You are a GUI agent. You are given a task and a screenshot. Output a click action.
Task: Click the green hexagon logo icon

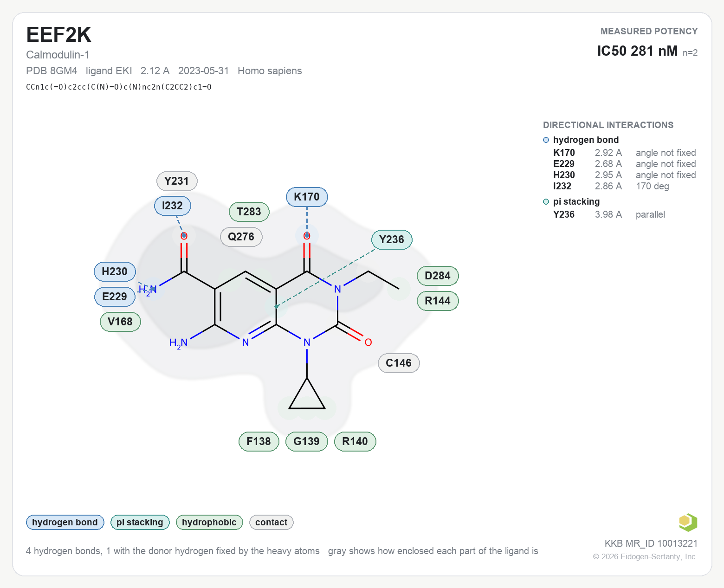(688, 522)
